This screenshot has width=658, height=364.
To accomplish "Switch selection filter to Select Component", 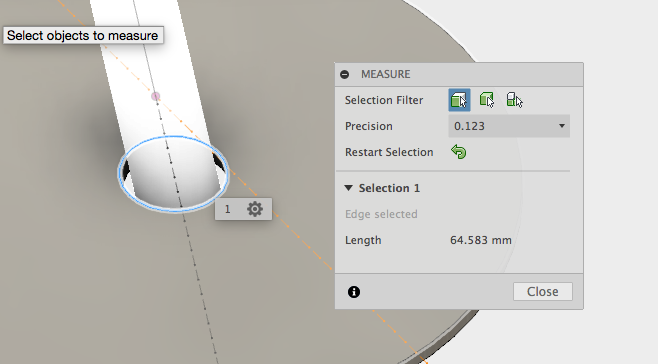I will (514, 100).
